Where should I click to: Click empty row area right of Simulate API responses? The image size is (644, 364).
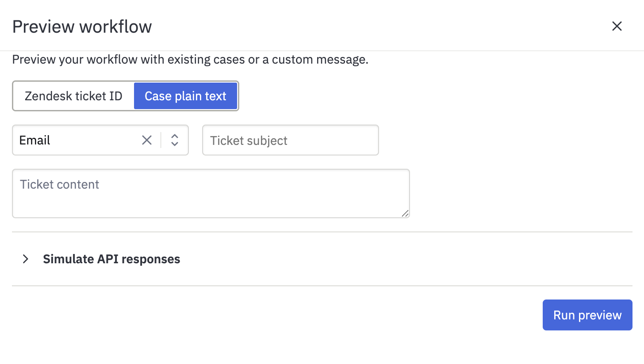406,259
